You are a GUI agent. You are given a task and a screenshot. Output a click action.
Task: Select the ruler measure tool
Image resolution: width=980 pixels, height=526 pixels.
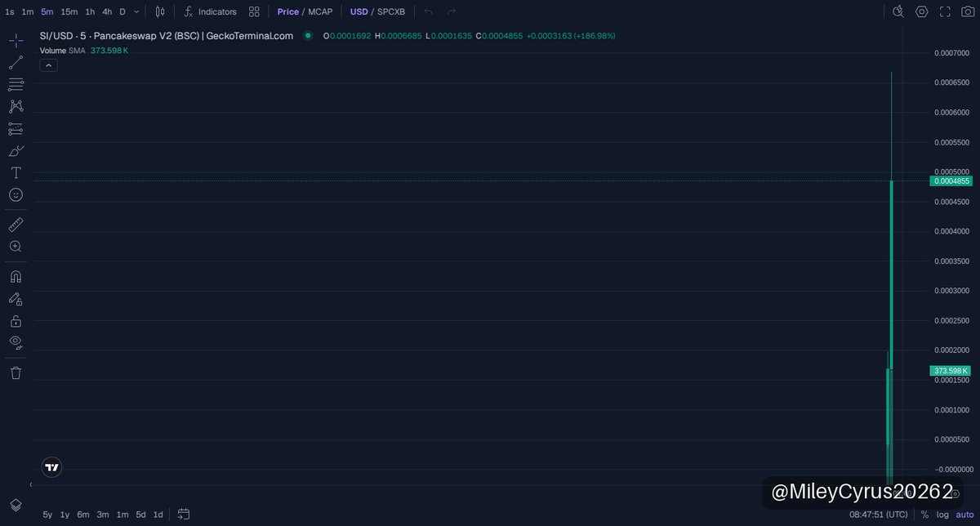16,224
